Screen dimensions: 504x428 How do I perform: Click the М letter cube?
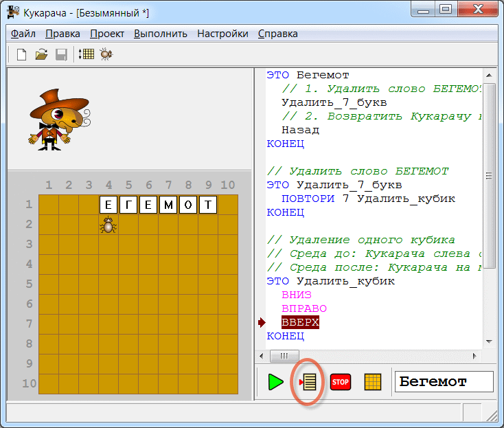click(168, 205)
